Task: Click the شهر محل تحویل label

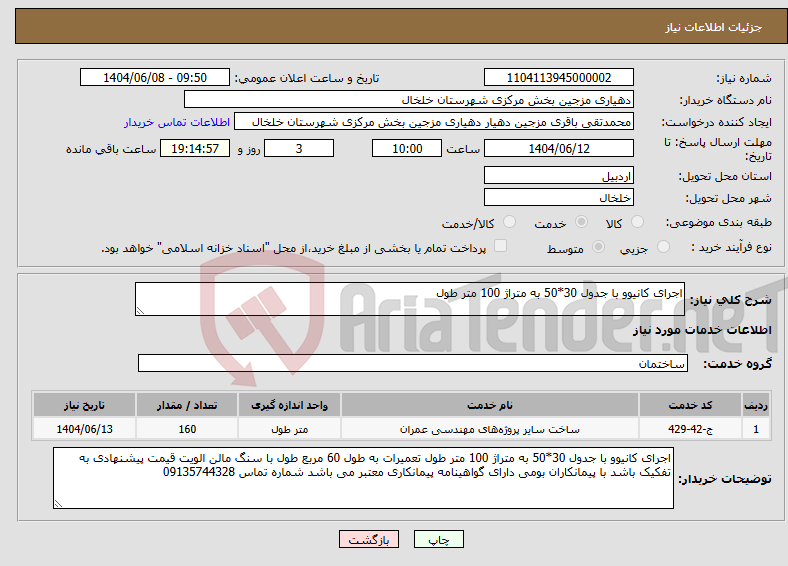Action: (728, 198)
